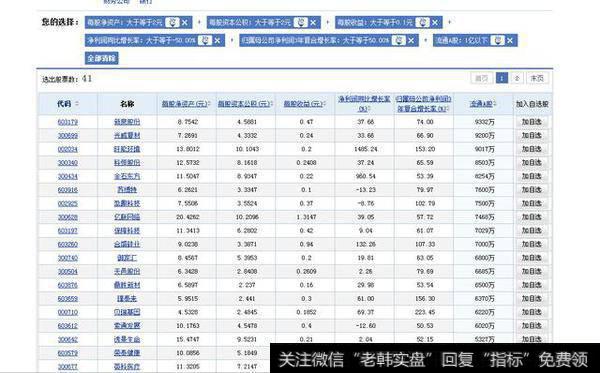Add stock 300699 to watchlist 加自选

click(x=532, y=136)
